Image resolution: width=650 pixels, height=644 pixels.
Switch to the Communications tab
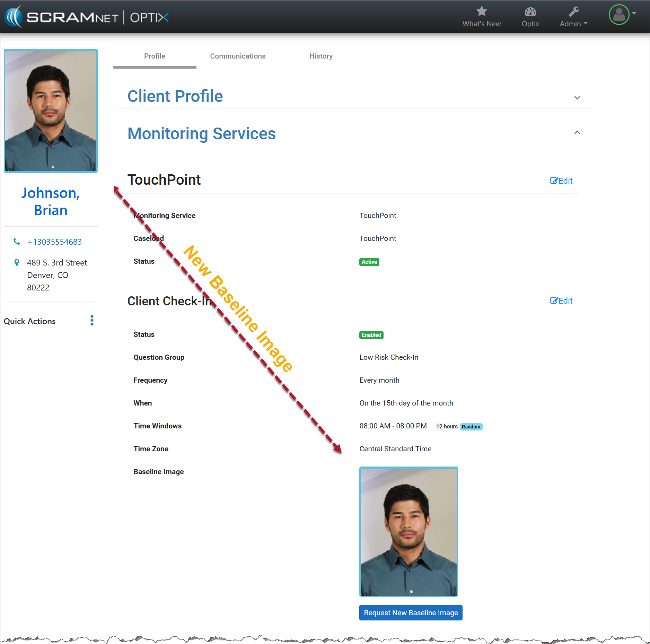click(x=238, y=56)
